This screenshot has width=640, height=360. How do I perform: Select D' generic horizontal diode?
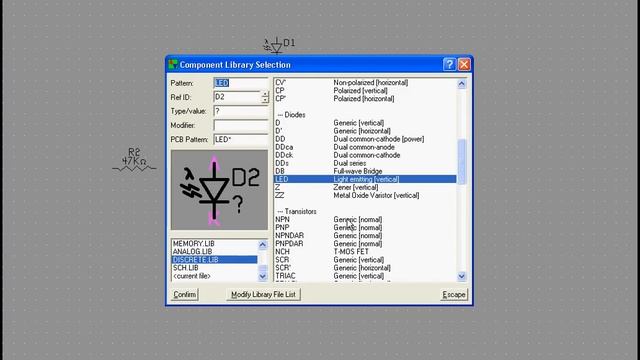[x=365, y=131]
